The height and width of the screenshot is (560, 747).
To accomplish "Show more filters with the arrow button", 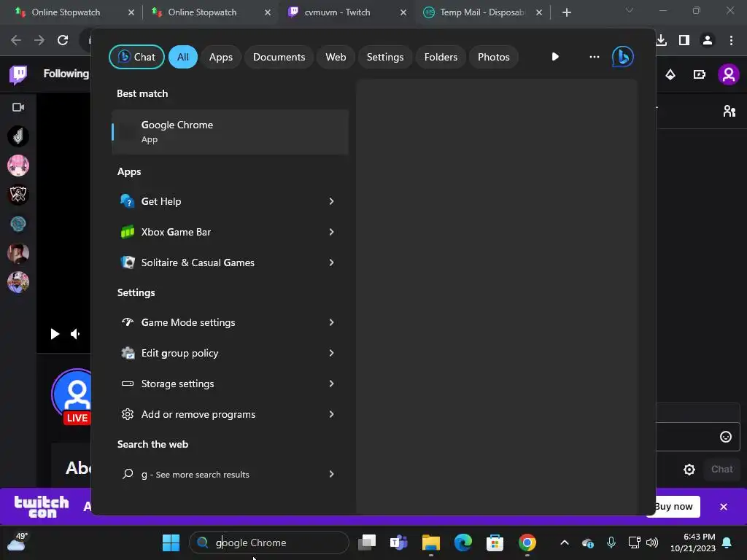I will pyautogui.click(x=555, y=57).
